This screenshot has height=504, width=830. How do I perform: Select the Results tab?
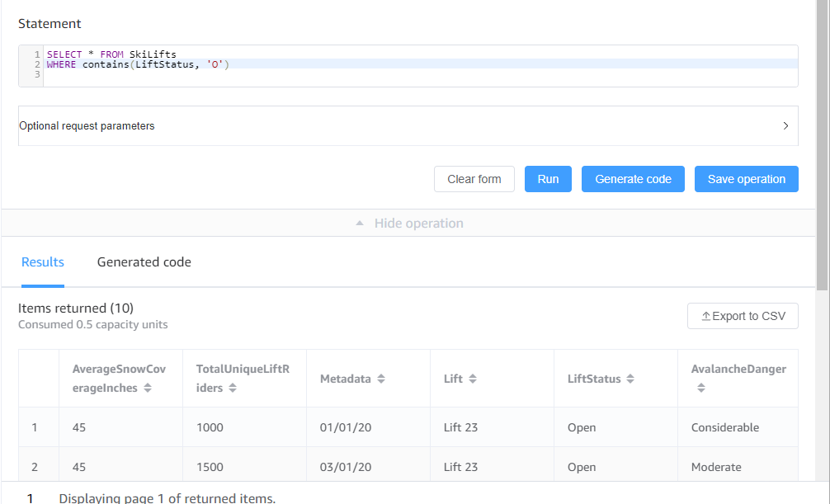(x=42, y=261)
